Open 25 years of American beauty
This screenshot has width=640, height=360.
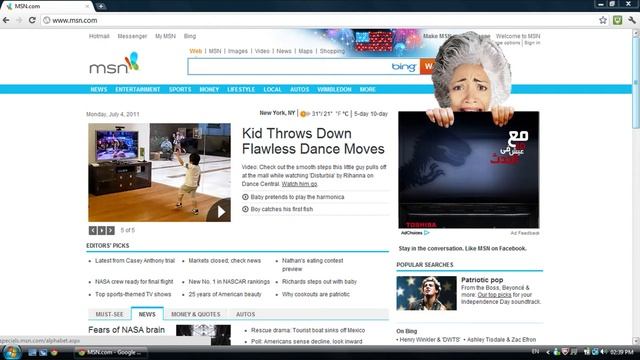tap(225, 294)
